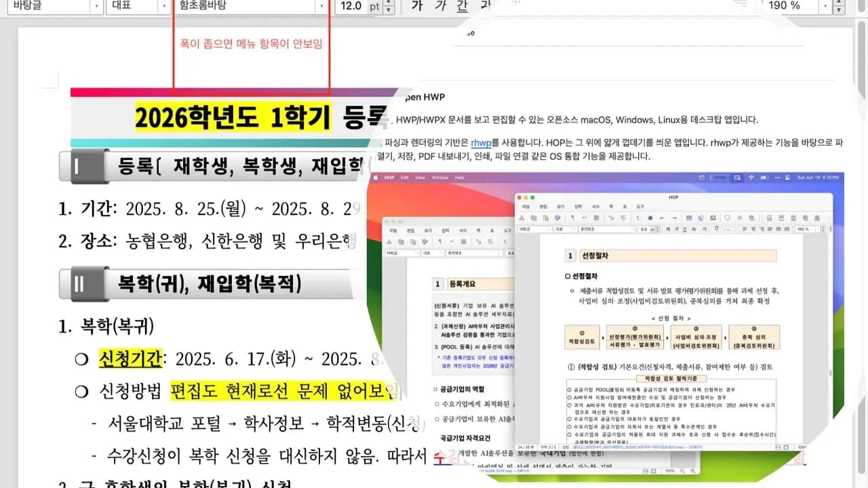Image resolution: width=868 pixels, height=488 pixels.
Task: Toggle paragraph marks ¶ in front HOP window
Action: point(573,218)
